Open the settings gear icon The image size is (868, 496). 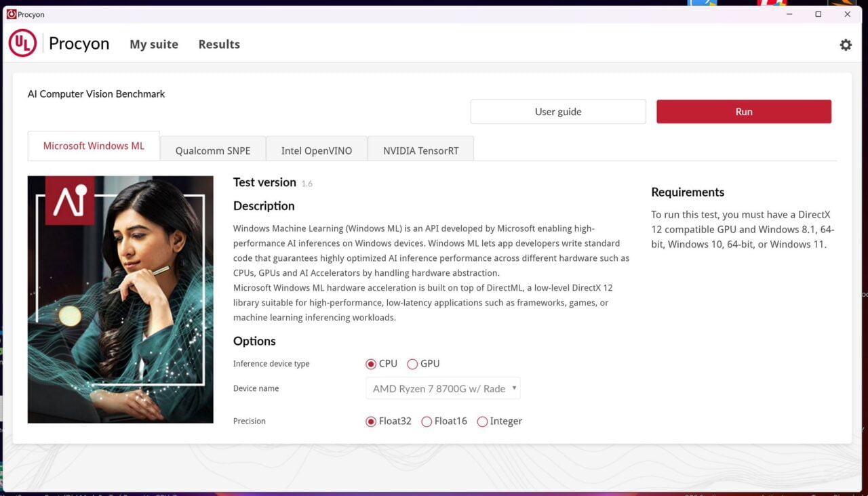[845, 45]
